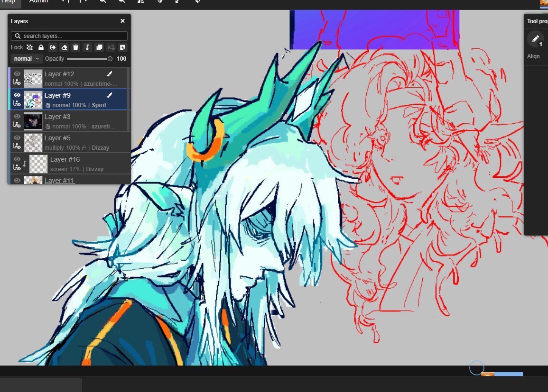Viewport: 548px width, 392px height.
Task: Click the Layers panel scrollbar
Action: pyautogui.click(x=128, y=100)
